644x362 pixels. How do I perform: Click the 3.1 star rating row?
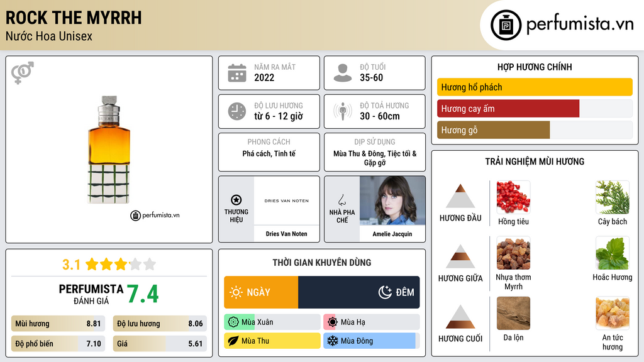109,265
